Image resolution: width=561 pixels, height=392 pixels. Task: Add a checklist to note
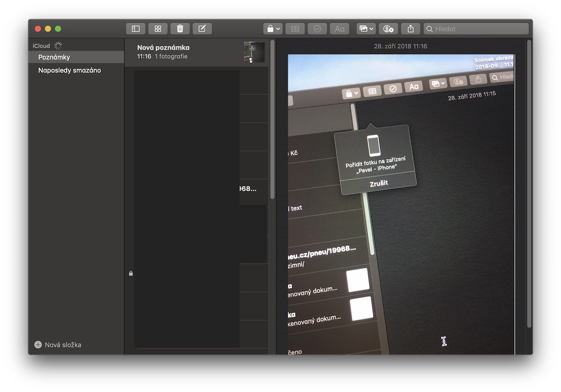coord(317,29)
